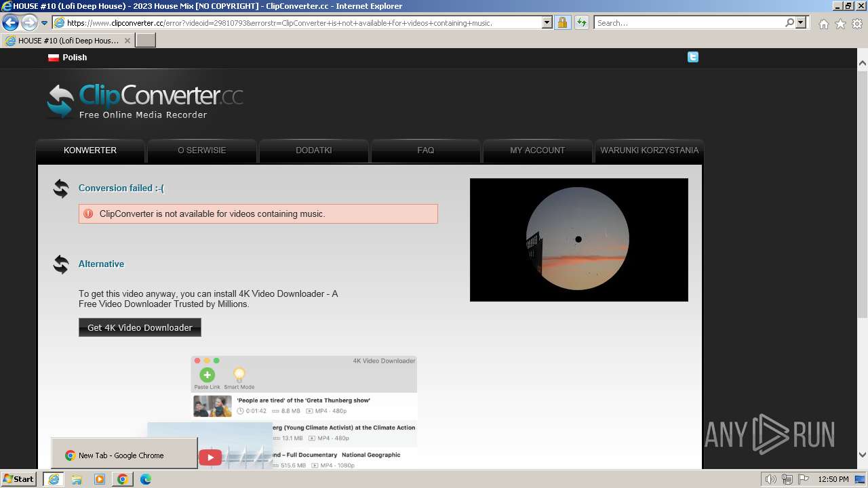Open the DODATKI tab
This screenshot has width=868, height=488.
click(x=314, y=150)
